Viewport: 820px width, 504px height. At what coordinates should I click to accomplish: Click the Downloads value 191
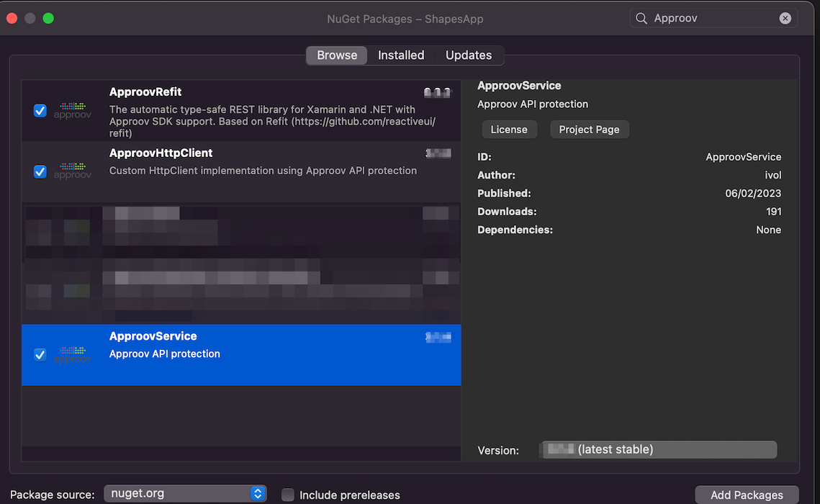point(773,212)
